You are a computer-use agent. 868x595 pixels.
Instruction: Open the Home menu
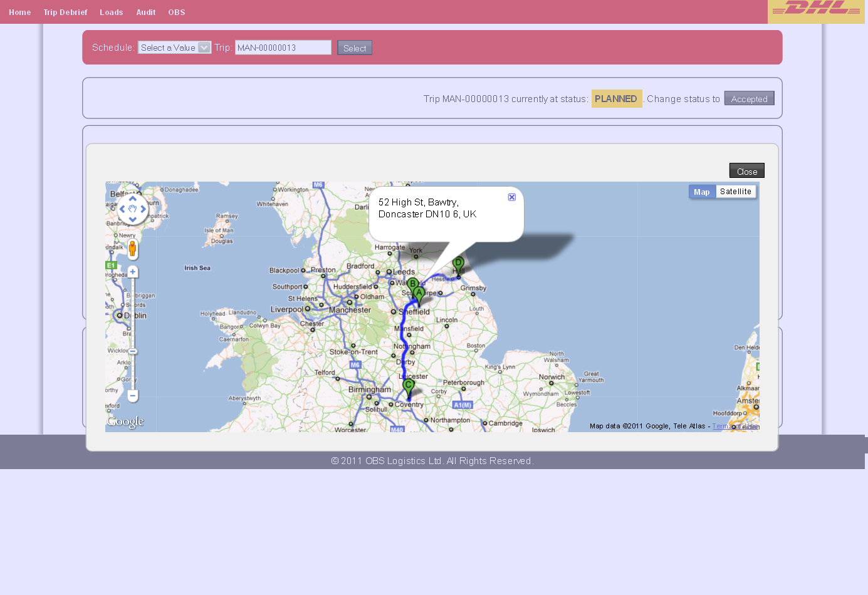click(x=20, y=12)
